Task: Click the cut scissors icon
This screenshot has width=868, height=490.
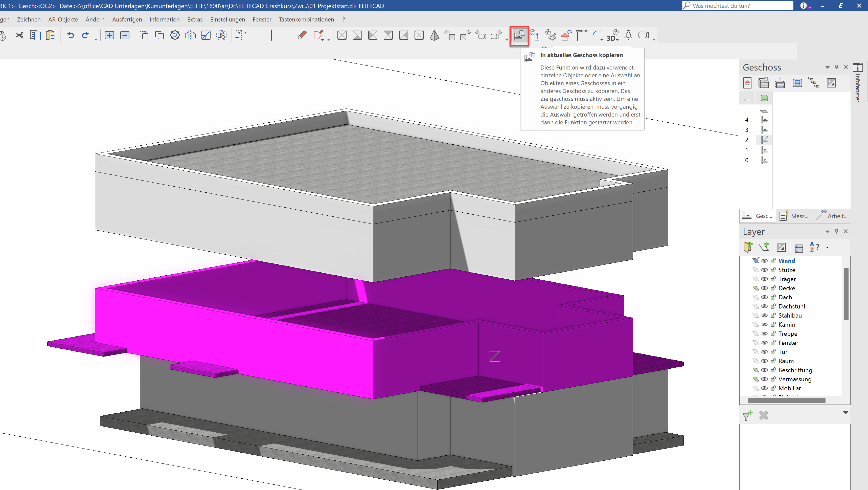Action: pos(19,35)
